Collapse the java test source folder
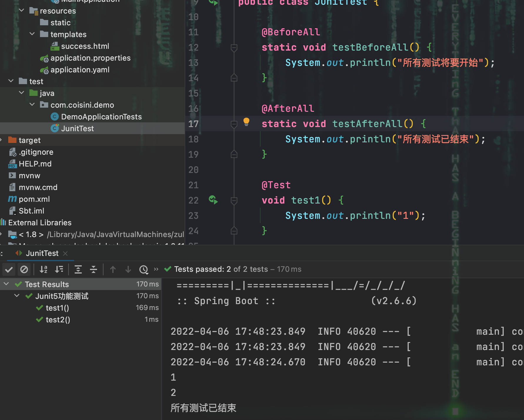The width and height of the screenshot is (524, 420). [x=21, y=93]
